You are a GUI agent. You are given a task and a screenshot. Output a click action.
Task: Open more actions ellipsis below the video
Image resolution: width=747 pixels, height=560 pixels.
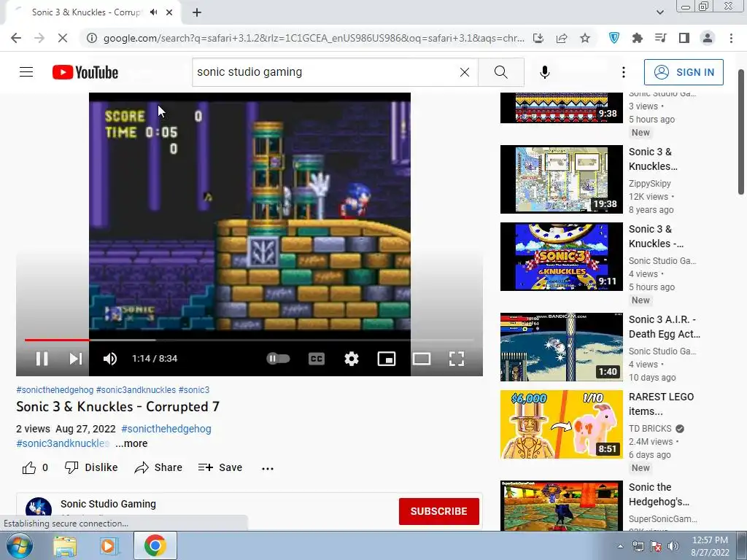click(268, 469)
